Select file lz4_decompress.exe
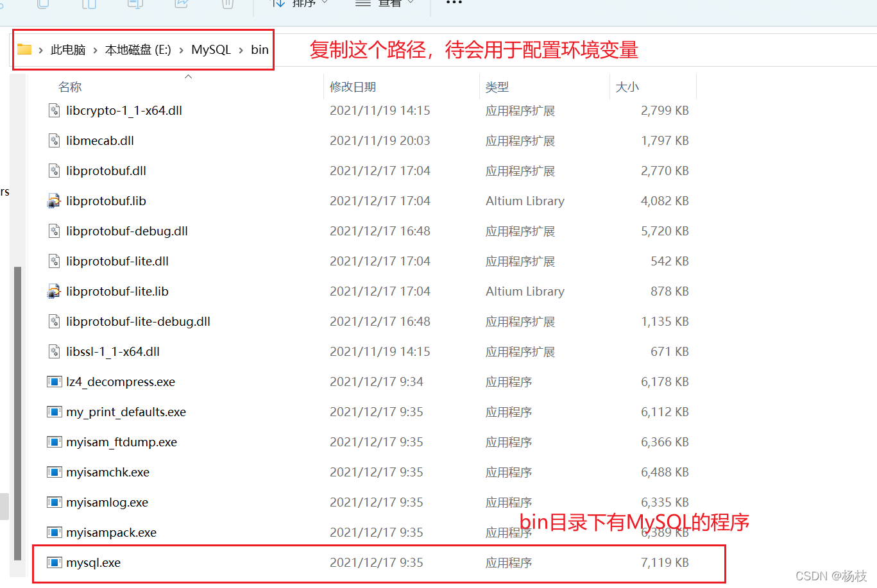Viewport: 877px width, 588px height. [121, 382]
